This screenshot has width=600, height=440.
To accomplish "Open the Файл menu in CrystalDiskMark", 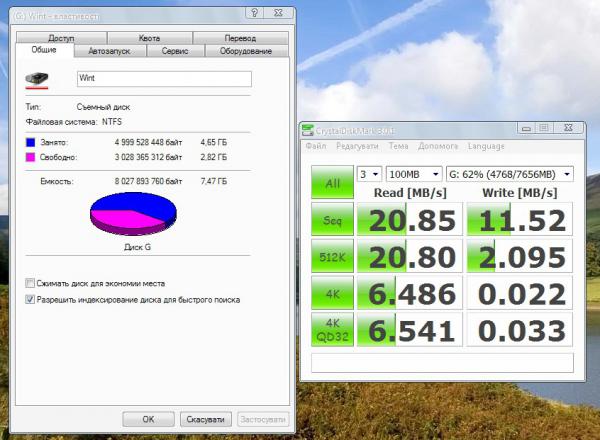I will click(x=316, y=146).
